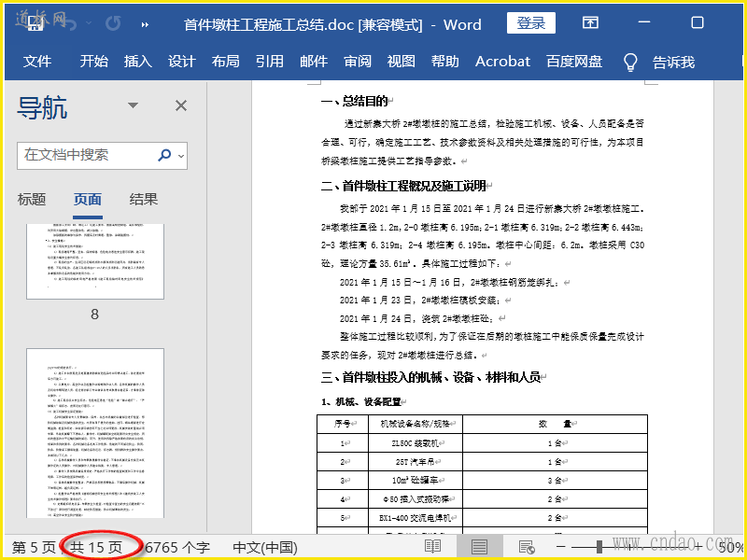The height and width of the screenshot is (560, 747).
Task: Open ribbon display options icon
Action: click(590, 23)
